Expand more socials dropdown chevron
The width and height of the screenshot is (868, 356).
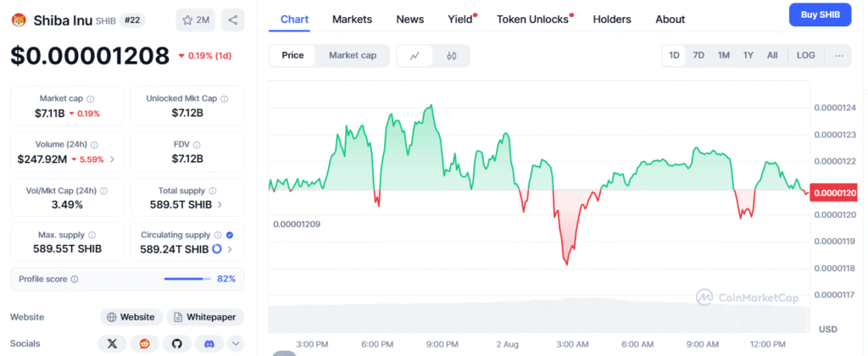click(x=236, y=344)
